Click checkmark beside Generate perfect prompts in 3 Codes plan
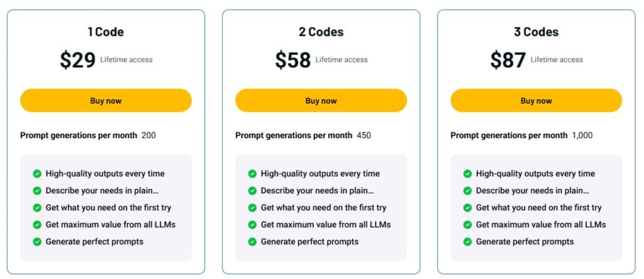 tap(468, 242)
